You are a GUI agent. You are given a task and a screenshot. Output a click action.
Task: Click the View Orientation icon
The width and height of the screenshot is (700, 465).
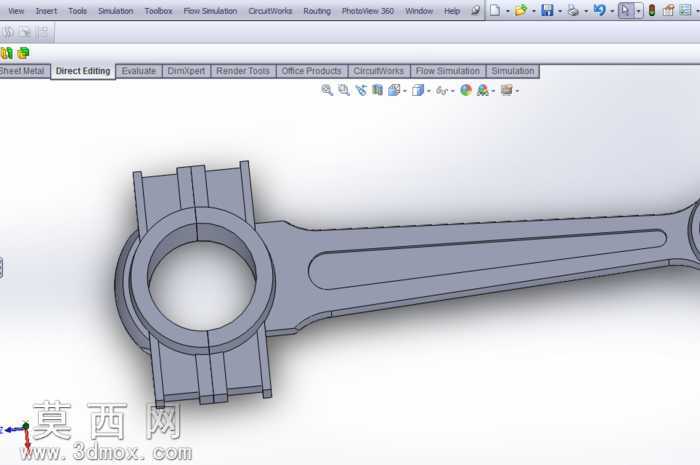[394, 90]
